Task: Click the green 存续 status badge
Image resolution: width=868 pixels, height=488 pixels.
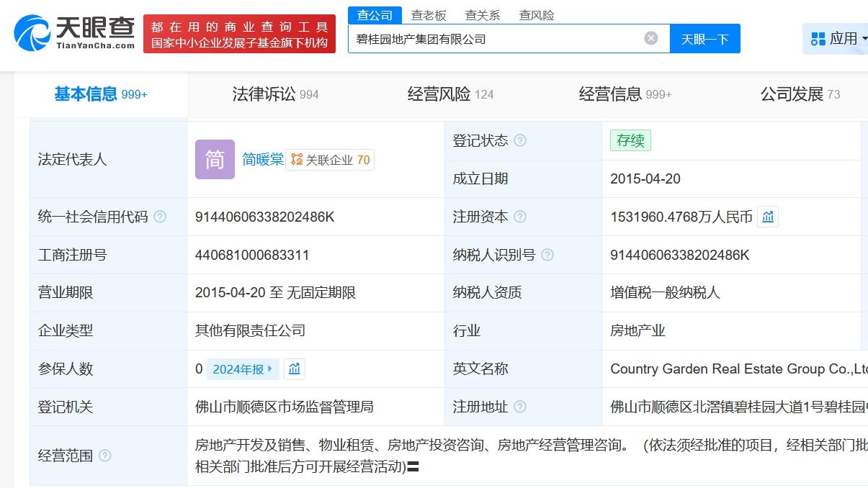Action: point(630,140)
